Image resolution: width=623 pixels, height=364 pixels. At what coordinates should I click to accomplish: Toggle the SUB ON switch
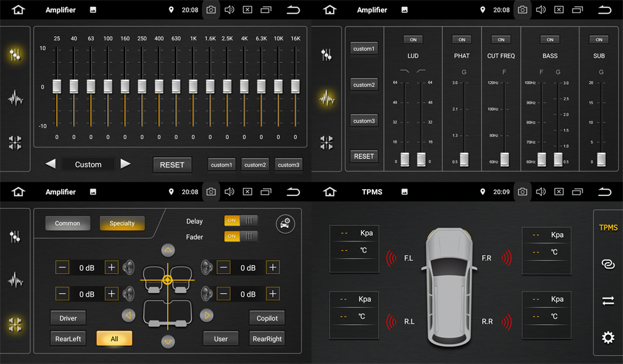click(599, 40)
